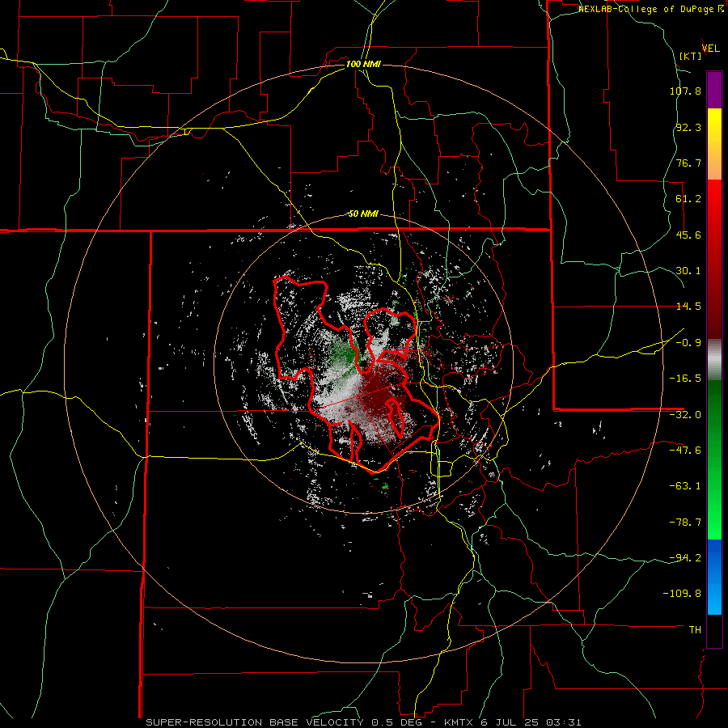Click the 92.3 velocity scale value
This screenshot has width=728, height=728.
pos(688,127)
